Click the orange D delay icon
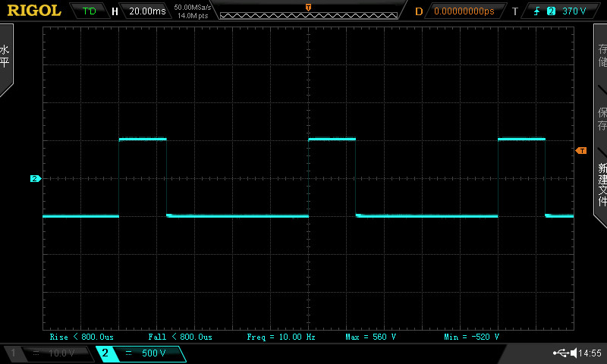The image size is (607, 364). coord(418,11)
